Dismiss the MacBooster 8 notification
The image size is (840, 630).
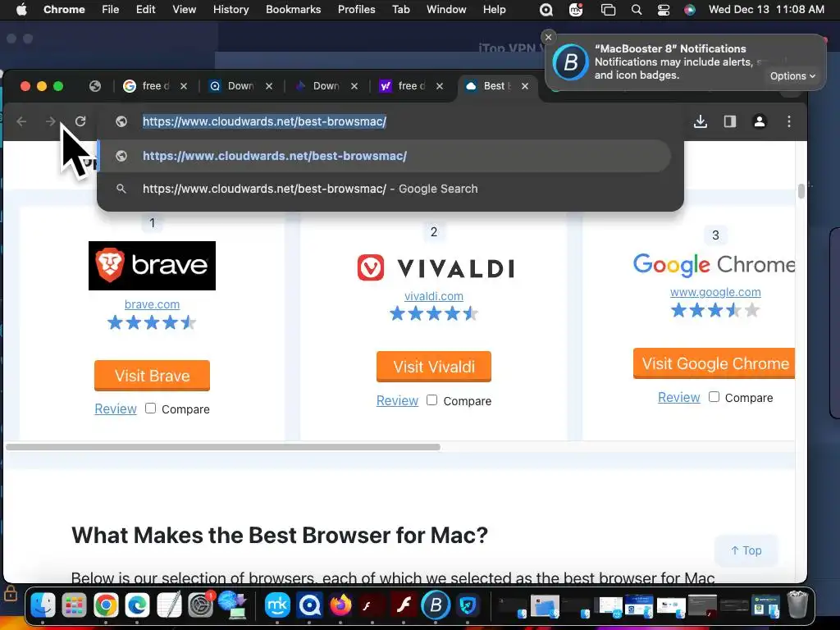548,37
